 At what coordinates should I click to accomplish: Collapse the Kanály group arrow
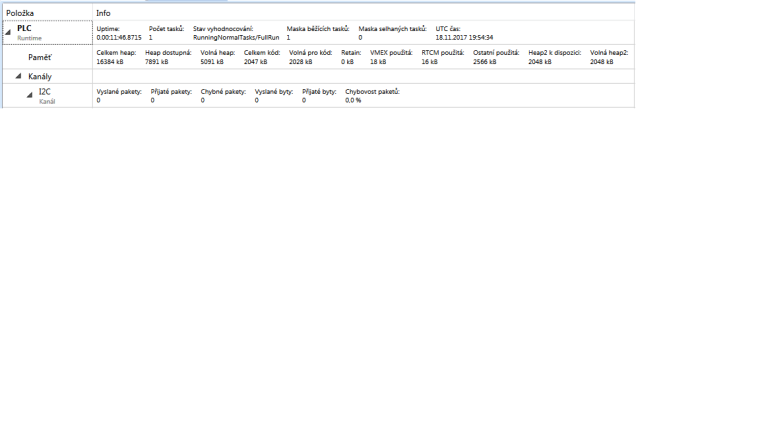[x=18, y=77]
